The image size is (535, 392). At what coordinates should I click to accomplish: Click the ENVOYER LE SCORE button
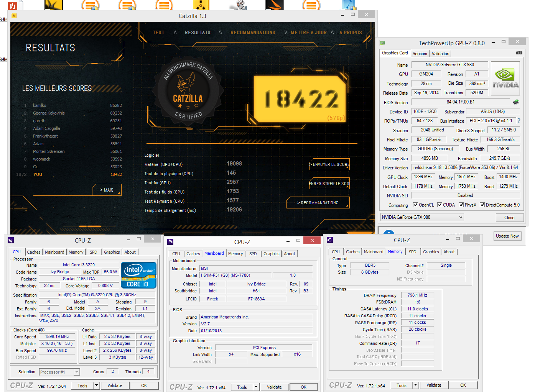point(330,164)
